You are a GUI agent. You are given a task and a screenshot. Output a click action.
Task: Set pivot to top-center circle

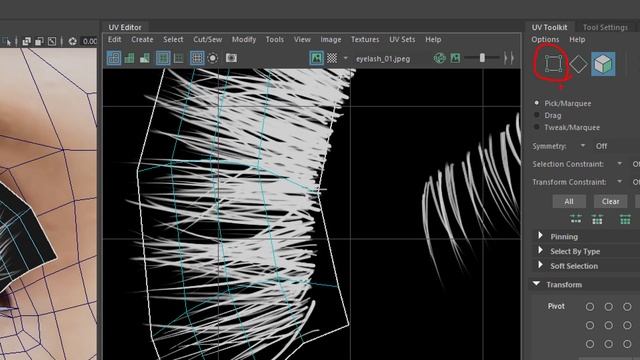pyautogui.click(x=609, y=307)
